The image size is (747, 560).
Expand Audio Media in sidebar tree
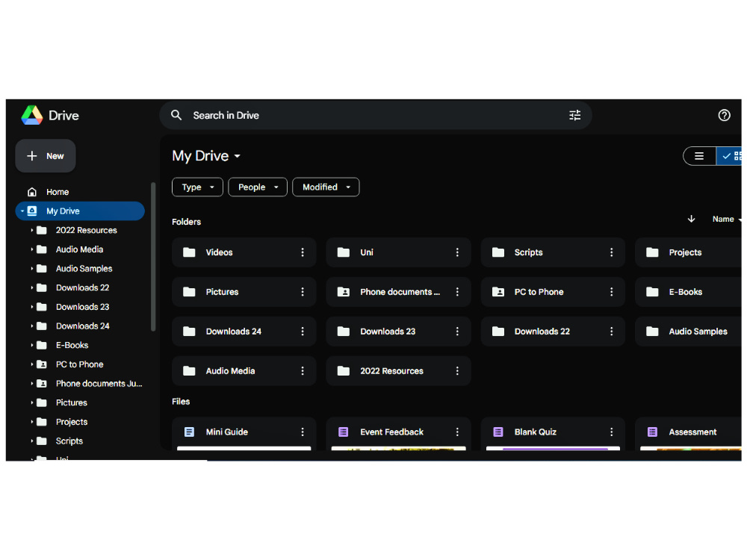(x=32, y=249)
